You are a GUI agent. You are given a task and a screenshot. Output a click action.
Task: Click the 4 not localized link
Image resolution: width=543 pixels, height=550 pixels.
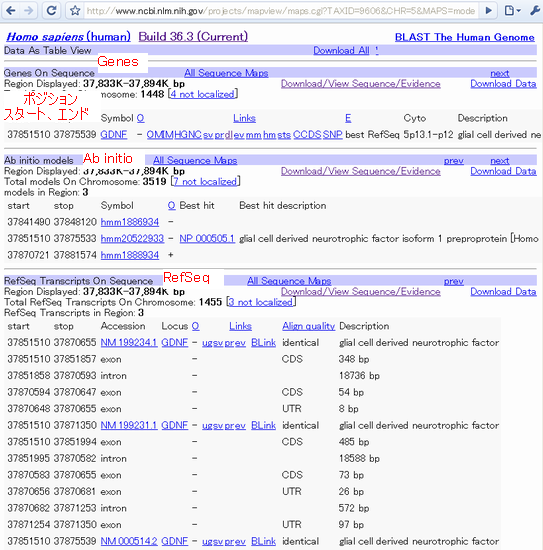(203, 94)
